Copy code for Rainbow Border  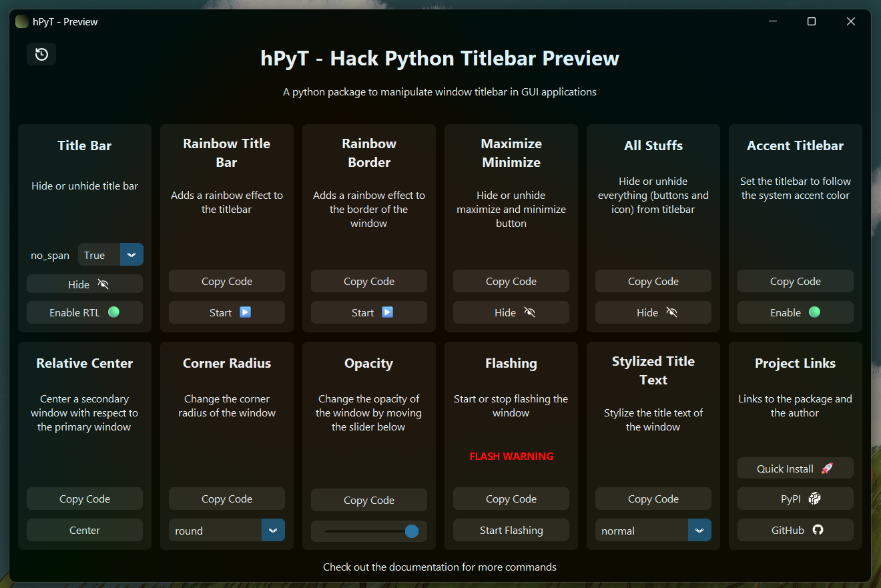coord(369,281)
